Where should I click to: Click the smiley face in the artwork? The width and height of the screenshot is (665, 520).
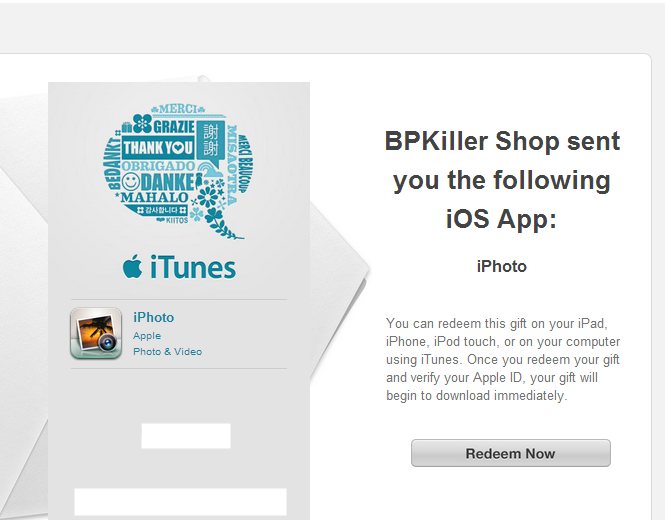pyautogui.click(x=131, y=182)
